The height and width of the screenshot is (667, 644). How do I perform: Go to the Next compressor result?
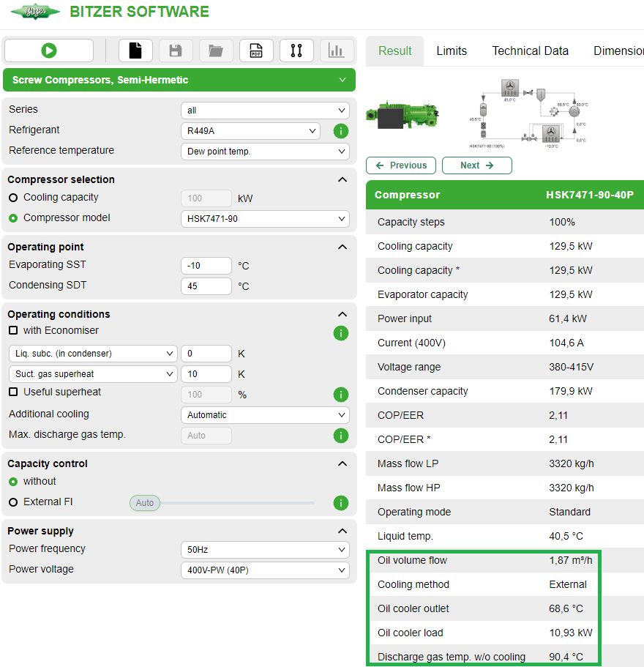coord(476,165)
